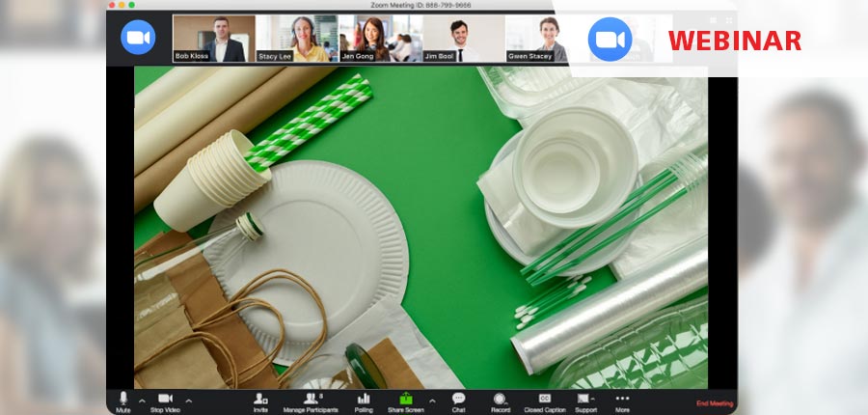Open Manage Participants panel
This screenshot has width=868, height=415.
click(x=311, y=400)
